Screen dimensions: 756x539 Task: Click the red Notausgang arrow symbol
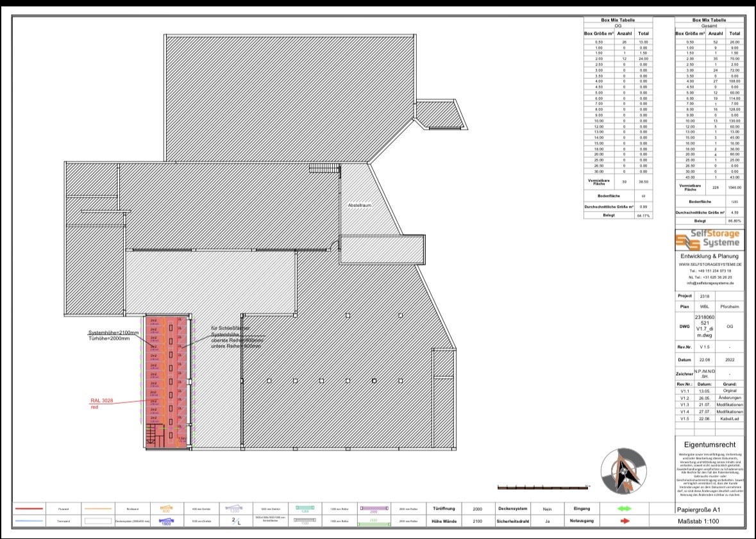[625, 521]
